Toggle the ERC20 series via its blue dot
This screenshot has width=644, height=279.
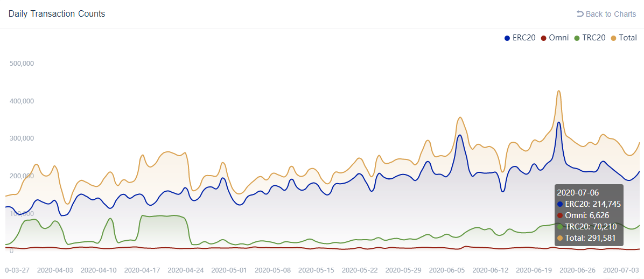click(507, 38)
